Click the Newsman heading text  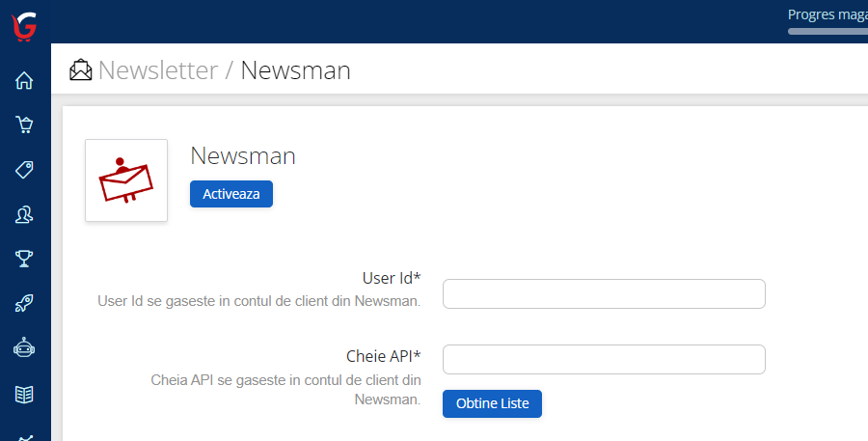coord(243,156)
